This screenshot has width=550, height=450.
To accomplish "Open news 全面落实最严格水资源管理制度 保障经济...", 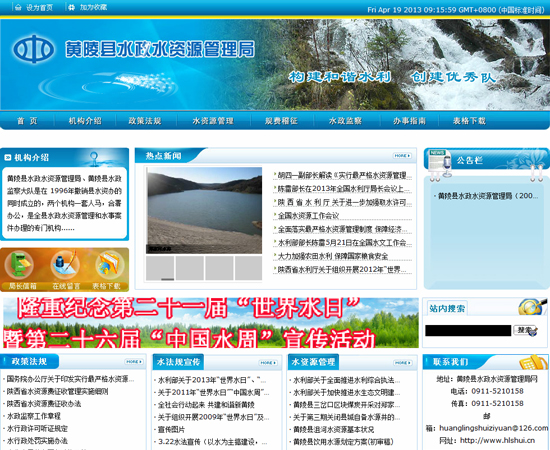I will tap(342, 229).
